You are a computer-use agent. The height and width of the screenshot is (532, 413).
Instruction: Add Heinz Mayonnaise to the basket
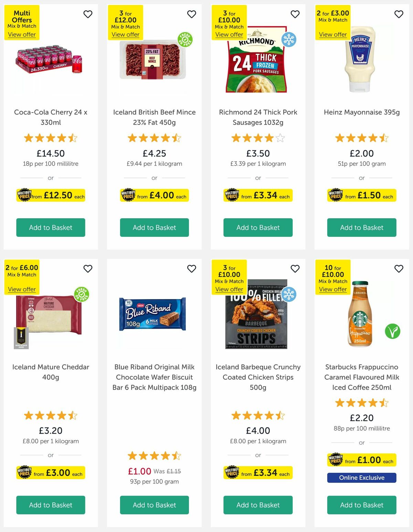coord(362,227)
